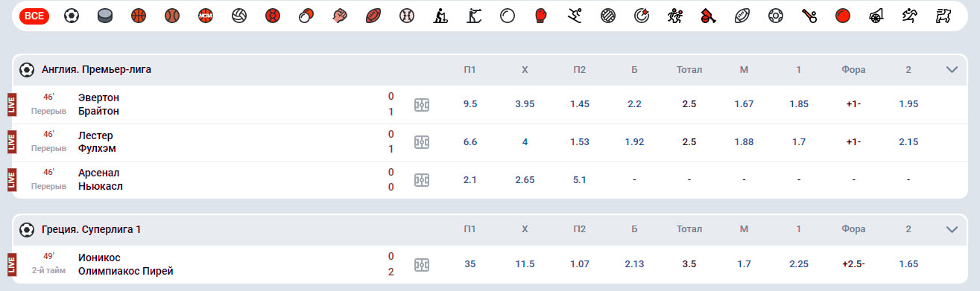Select the NCAA basketball icon
The height and width of the screenshot is (291, 980).
pos(206,16)
